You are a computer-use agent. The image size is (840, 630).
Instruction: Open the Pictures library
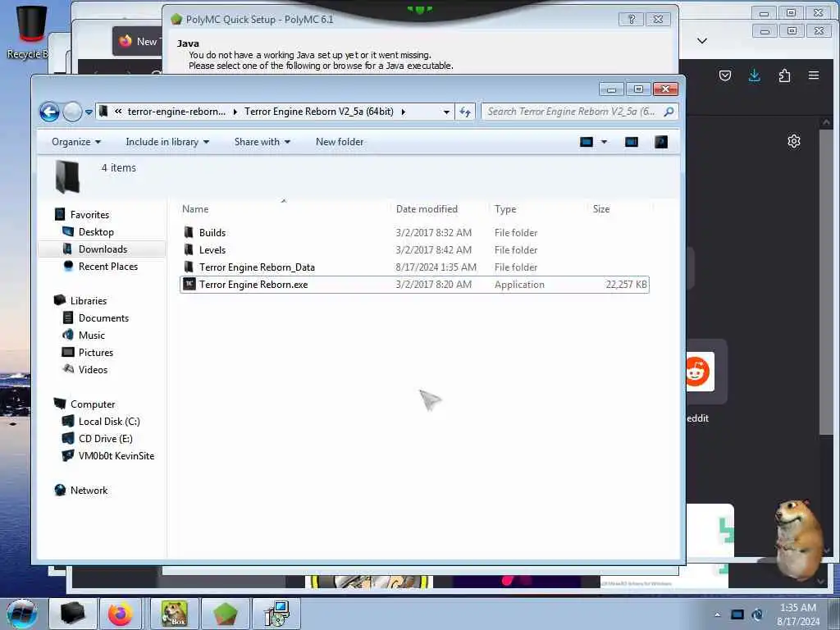88,353
